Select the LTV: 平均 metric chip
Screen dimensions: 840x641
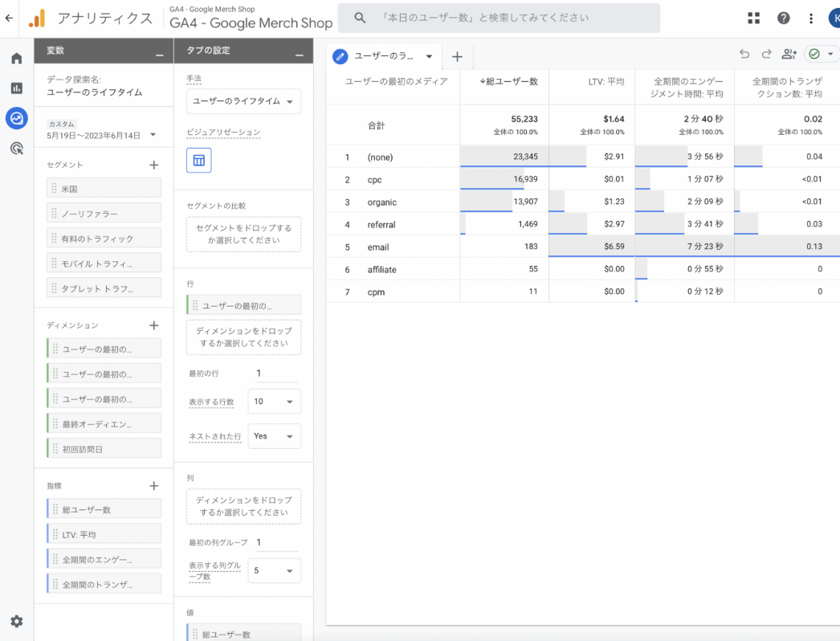point(104,534)
